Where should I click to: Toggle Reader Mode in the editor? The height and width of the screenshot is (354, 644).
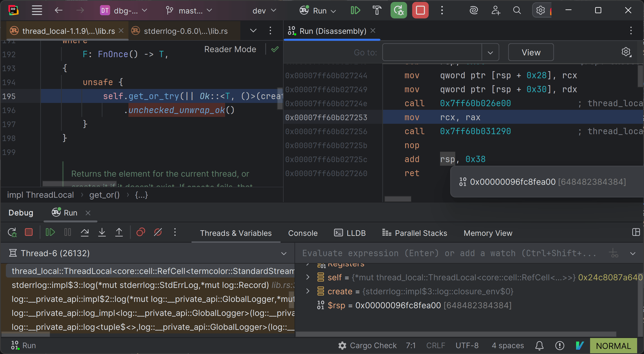230,49
